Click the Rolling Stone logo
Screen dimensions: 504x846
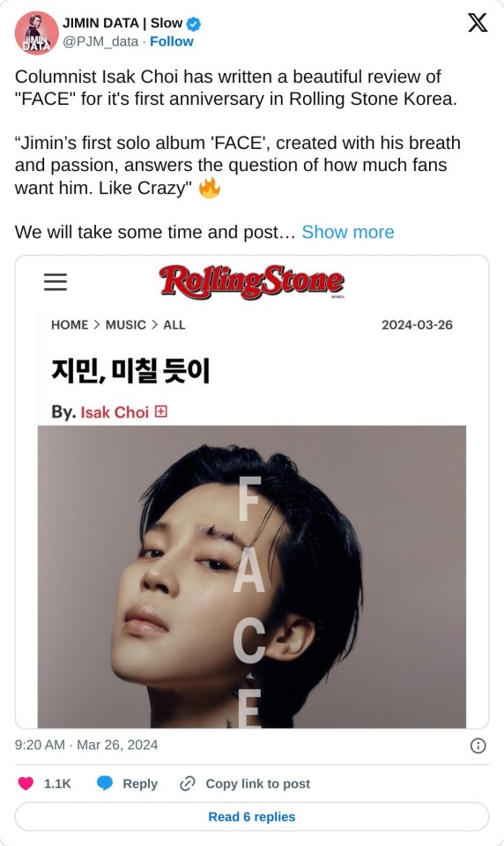click(252, 282)
